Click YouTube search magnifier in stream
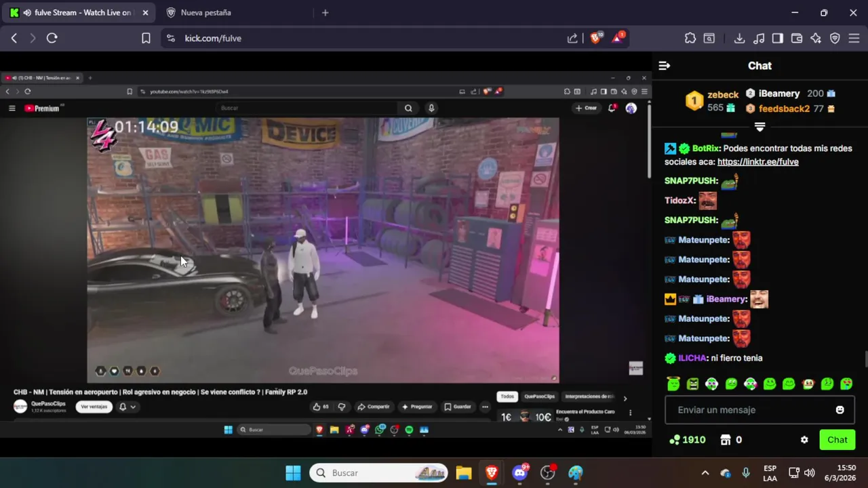868x488 pixels. pyautogui.click(x=408, y=108)
